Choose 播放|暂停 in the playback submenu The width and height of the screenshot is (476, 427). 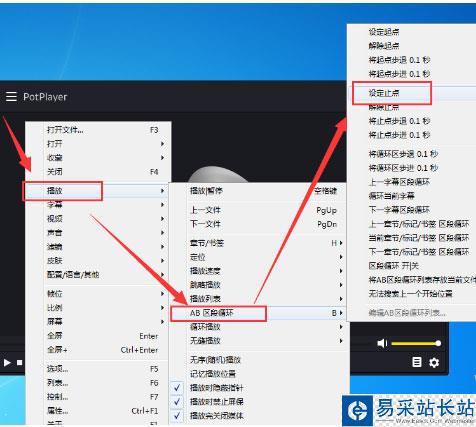(258, 191)
